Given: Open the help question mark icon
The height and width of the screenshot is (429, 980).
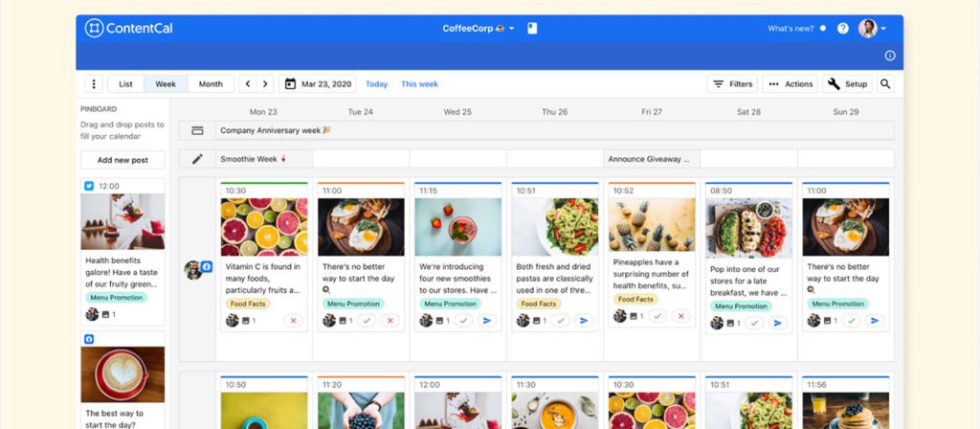Looking at the screenshot, I should [x=843, y=28].
